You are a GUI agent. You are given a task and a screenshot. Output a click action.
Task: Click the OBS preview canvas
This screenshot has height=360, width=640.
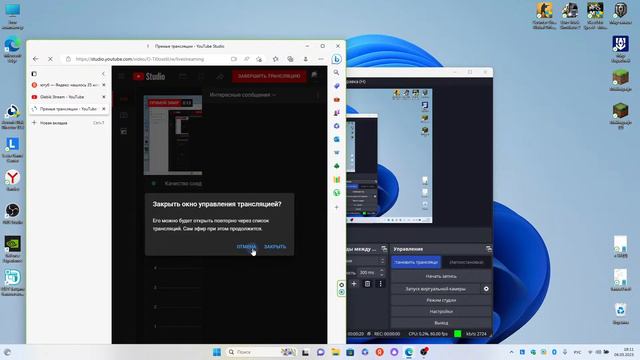pyautogui.click(x=389, y=156)
